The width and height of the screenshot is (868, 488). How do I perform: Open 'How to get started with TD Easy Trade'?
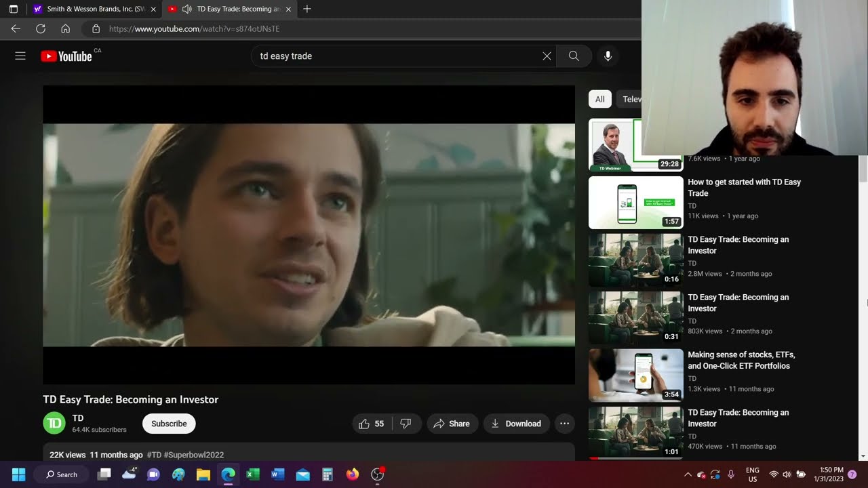click(744, 188)
